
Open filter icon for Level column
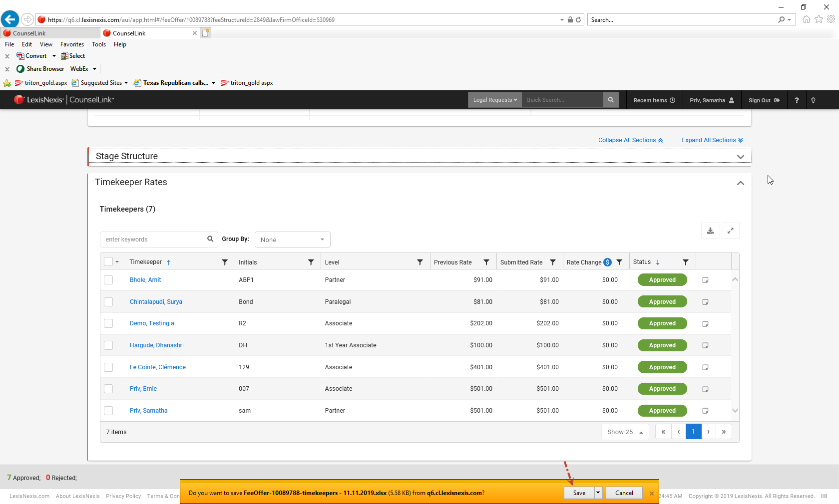420,262
